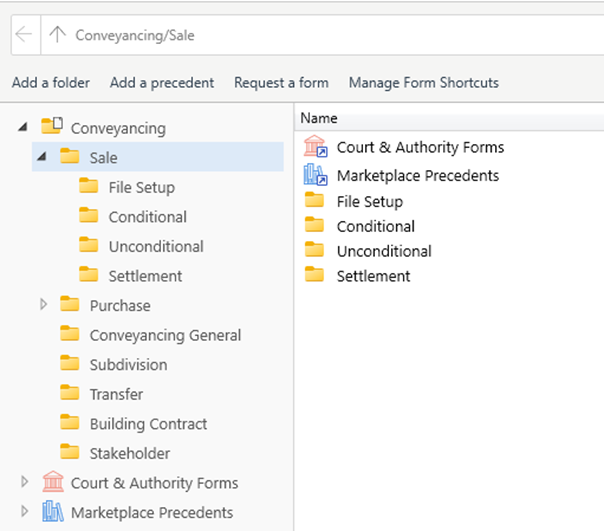Click Request a form link
The image size is (604, 531).
pyautogui.click(x=281, y=82)
